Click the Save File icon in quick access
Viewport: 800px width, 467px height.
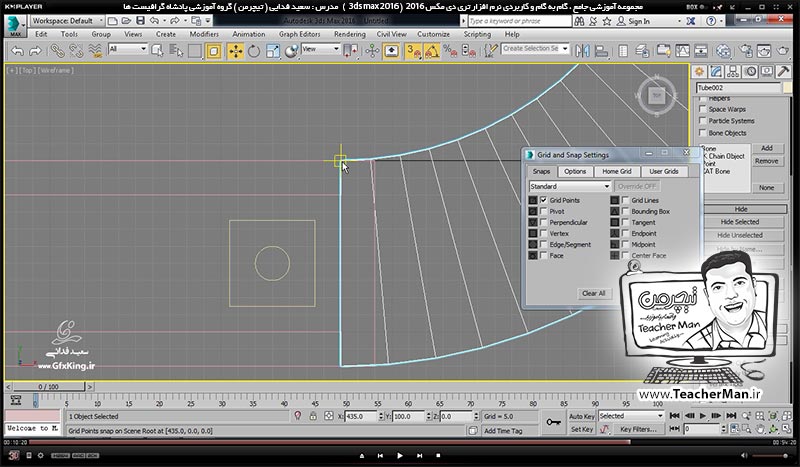140,21
